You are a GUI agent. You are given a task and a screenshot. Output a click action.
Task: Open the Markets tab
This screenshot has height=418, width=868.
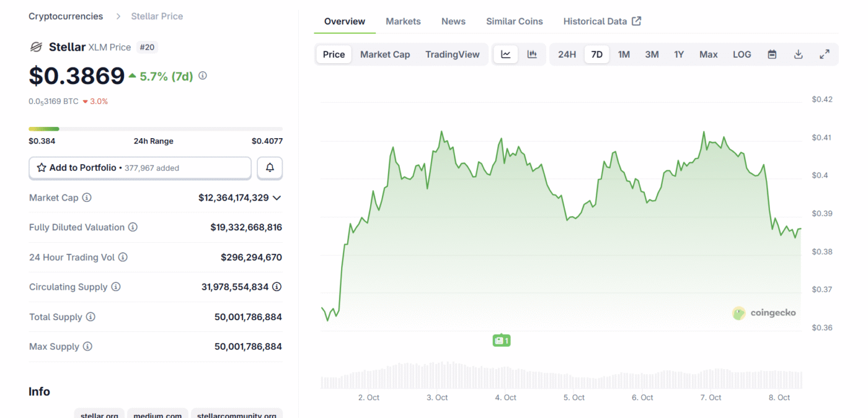click(403, 21)
